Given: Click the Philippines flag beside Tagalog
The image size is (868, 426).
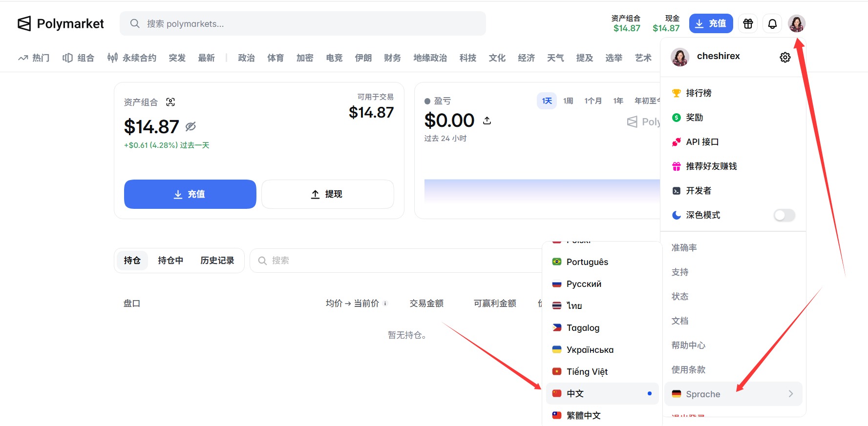Looking at the screenshot, I should tap(557, 327).
